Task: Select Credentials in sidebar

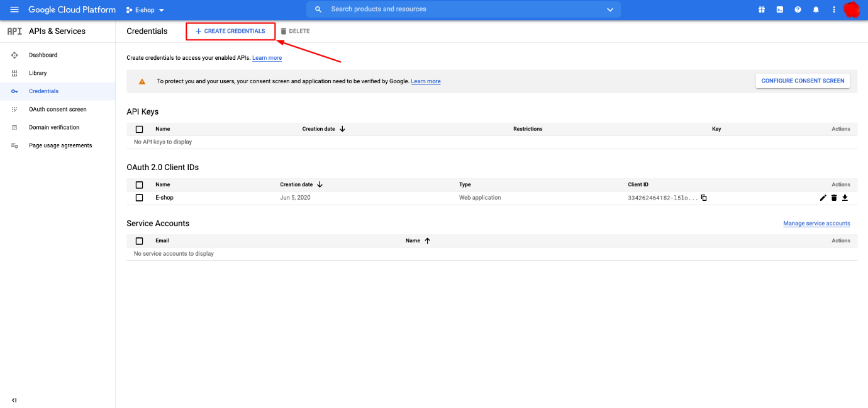Action: tap(43, 91)
